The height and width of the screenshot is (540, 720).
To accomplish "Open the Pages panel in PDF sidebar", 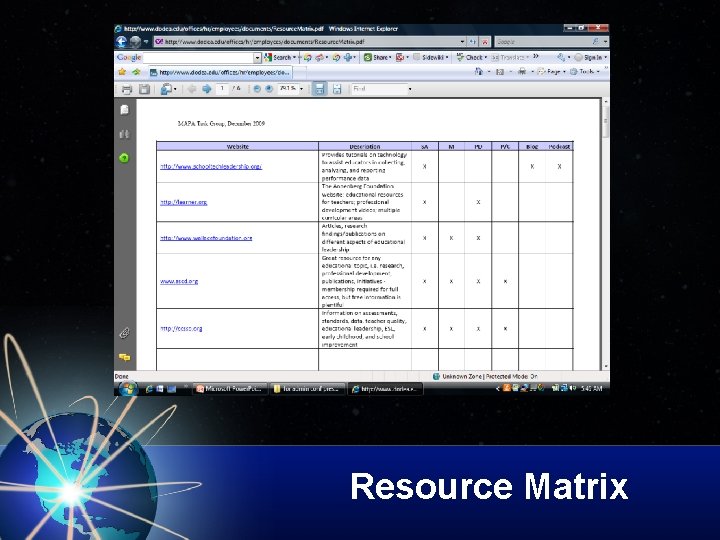I will click(124, 110).
